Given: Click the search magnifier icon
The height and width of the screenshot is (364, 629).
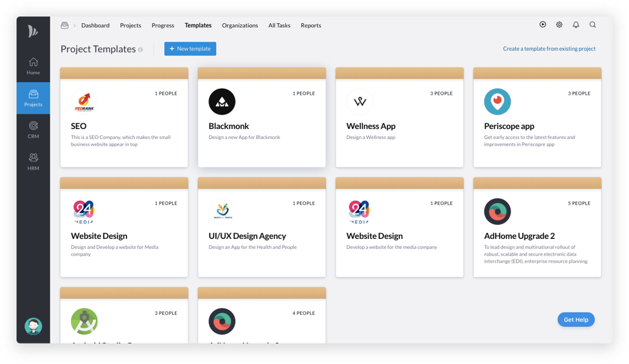Looking at the screenshot, I should [x=593, y=24].
